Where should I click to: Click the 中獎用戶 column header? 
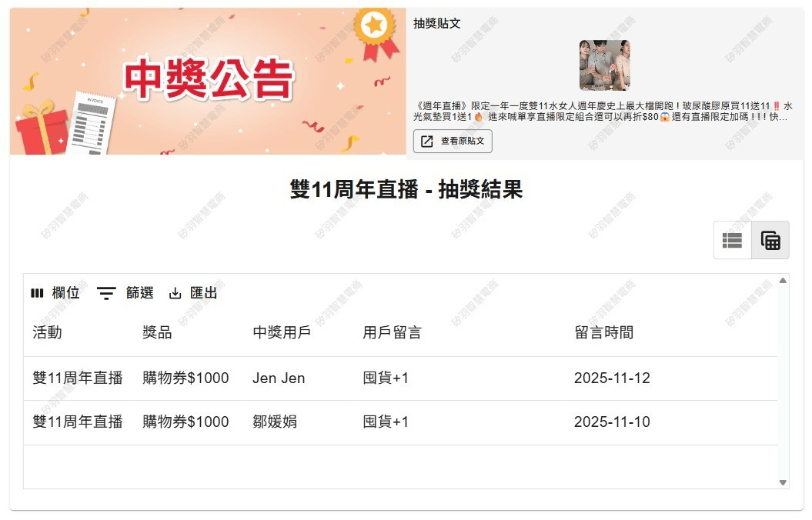[x=281, y=332]
